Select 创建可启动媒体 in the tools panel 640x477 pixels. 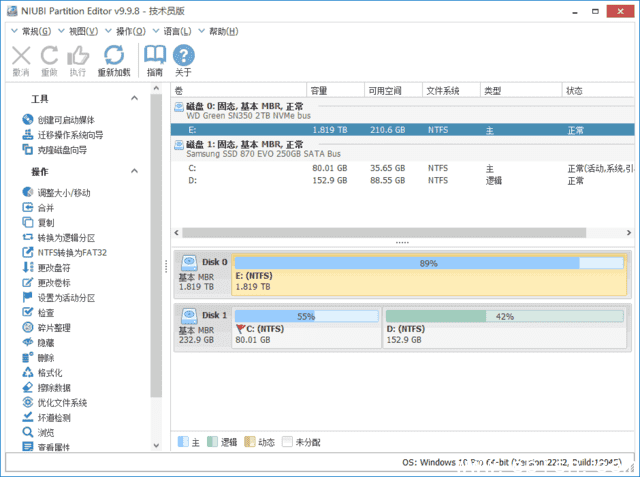point(68,120)
